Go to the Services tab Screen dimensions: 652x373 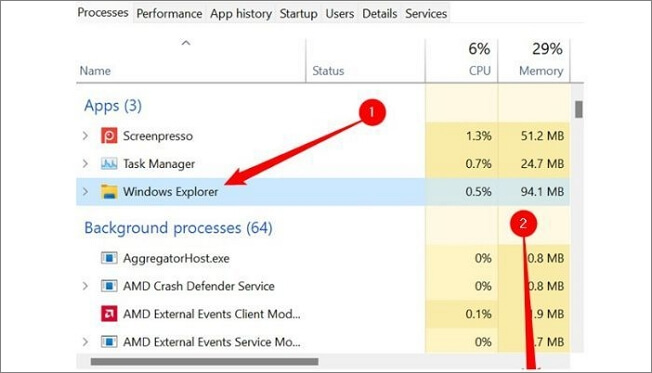click(x=426, y=14)
